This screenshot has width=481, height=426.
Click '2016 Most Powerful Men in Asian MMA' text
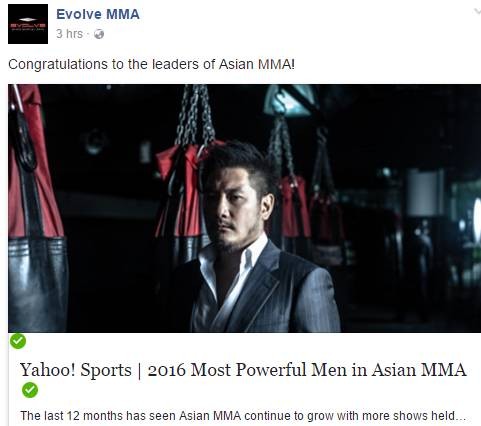[x=307, y=370]
